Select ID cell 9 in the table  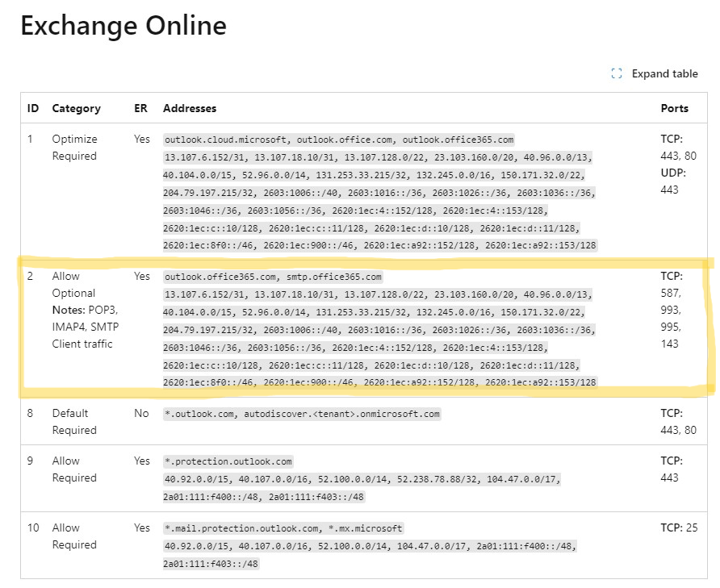click(30, 461)
